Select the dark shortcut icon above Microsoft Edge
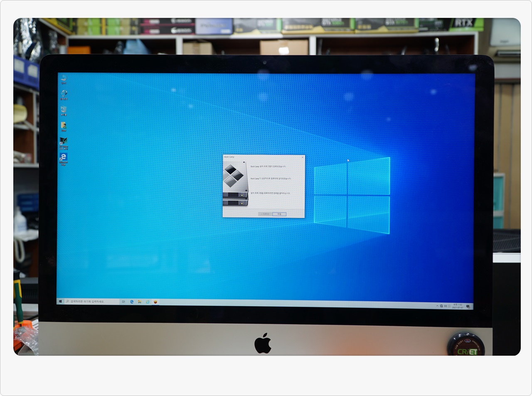The height and width of the screenshot is (396, 532). (x=64, y=143)
